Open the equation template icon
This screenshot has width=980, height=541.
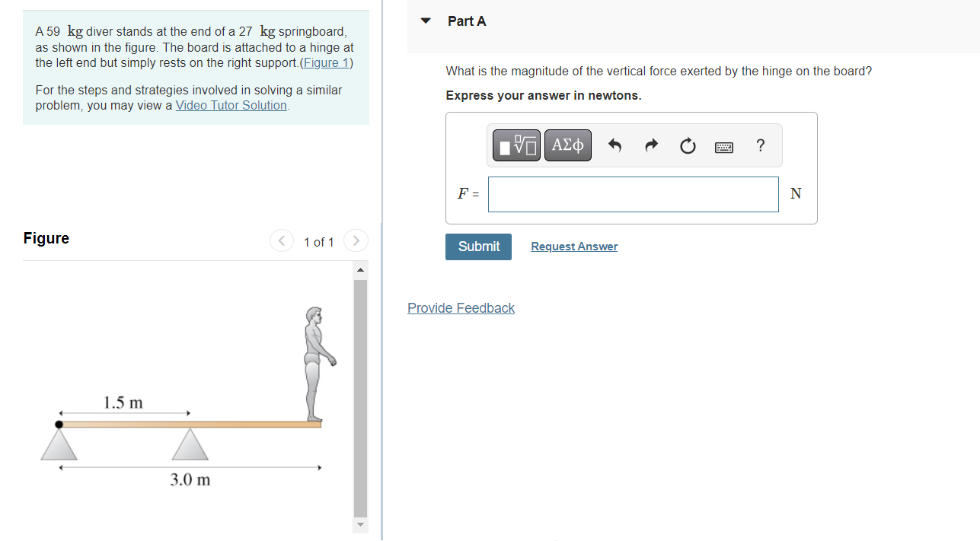(x=516, y=145)
